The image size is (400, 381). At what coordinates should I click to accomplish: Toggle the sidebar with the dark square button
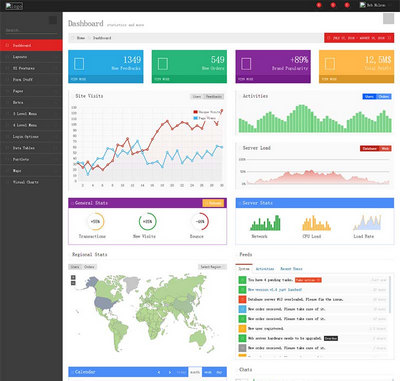(x=53, y=20)
